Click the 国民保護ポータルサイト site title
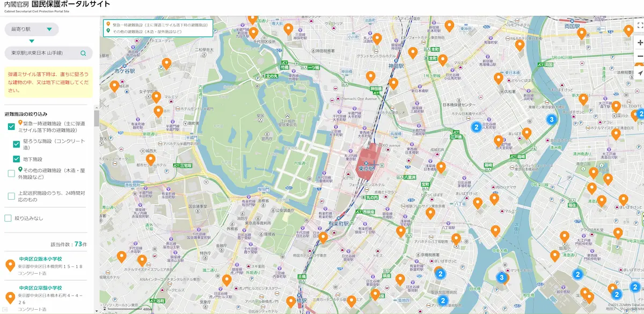Image resolution: width=644 pixels, height=314 pixels. (x=71, y=4)
